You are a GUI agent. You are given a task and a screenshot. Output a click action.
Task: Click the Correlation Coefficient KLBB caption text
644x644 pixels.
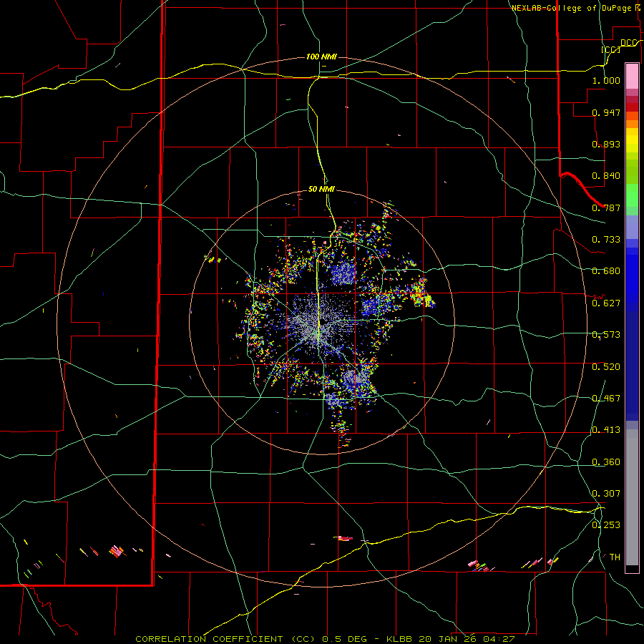(x=325, y=639)
